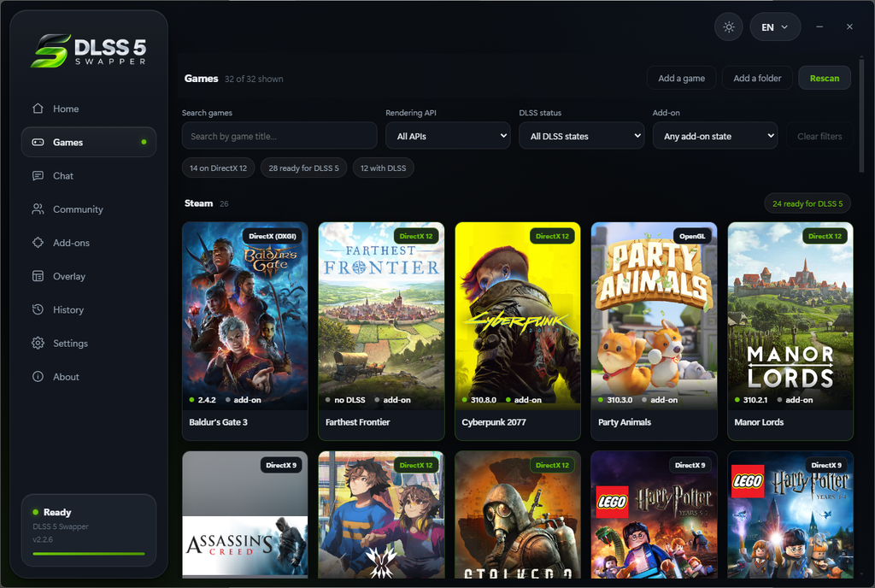Rescan the games library
Image resolution: width=875 pixels, height=588 pixels.
(825, 78)
